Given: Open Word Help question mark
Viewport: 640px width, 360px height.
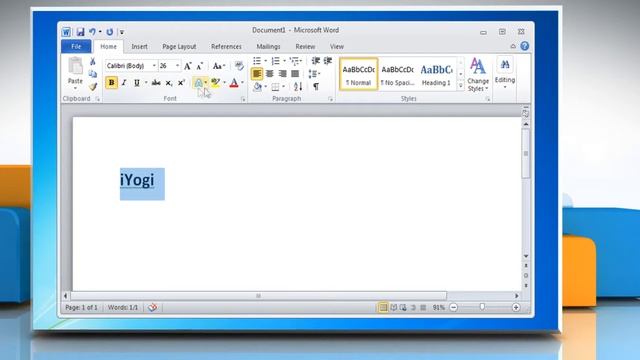Looking at the screenshot, I should click(525, 46).
